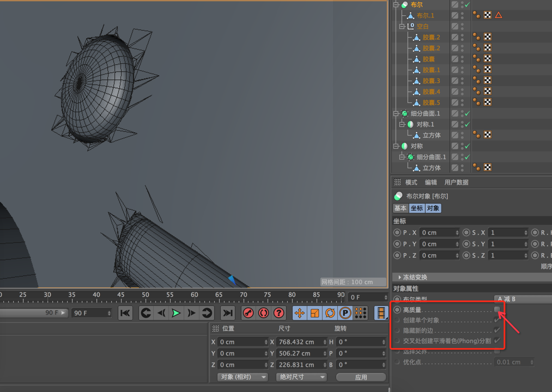Toggle point-level animation dots icon
552x392 pixels.
(361, 313)
